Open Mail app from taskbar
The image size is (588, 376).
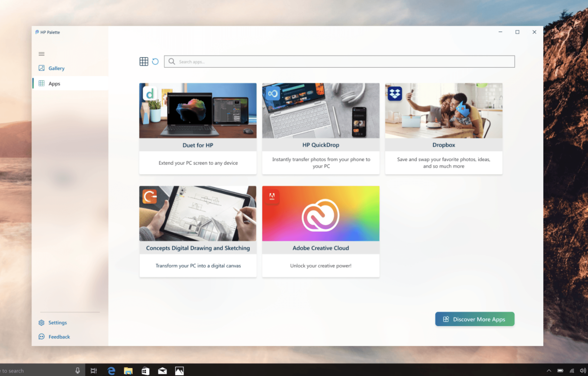coord(162,371)
